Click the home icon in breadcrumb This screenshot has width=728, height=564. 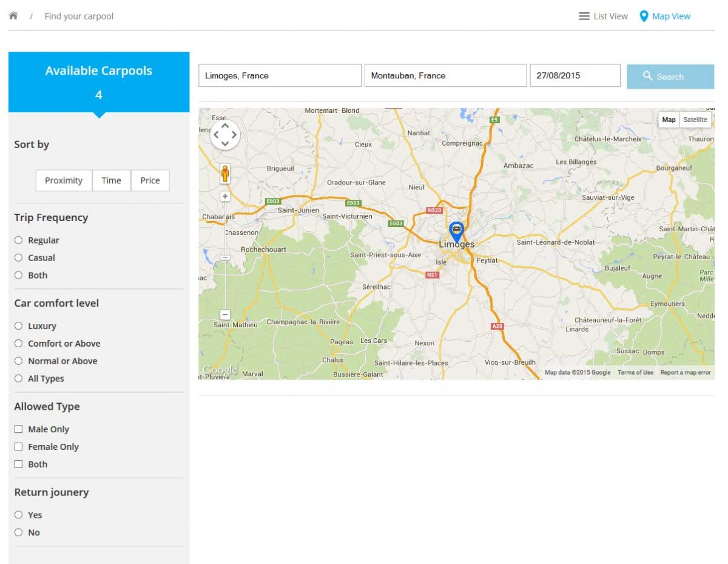[x=13, y=16]
